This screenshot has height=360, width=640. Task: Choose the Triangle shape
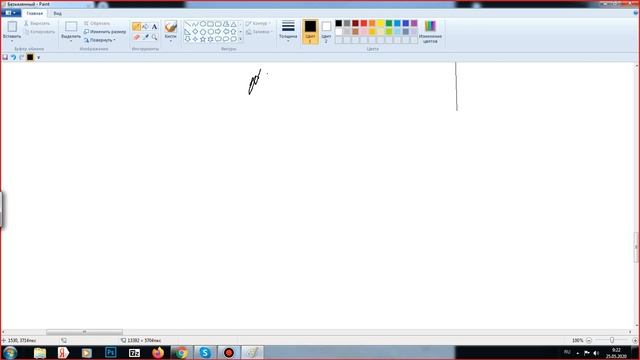(233, 24)
